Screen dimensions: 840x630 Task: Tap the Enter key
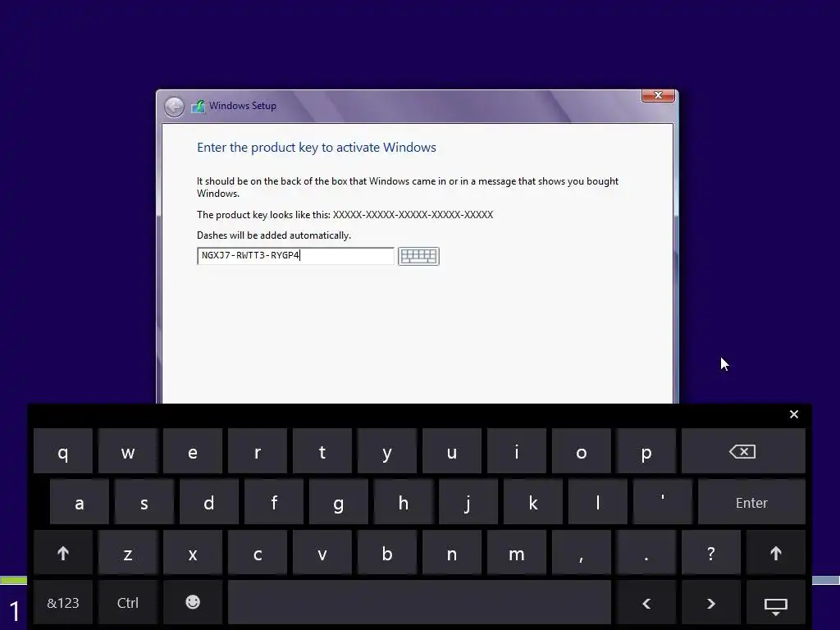point(751,503)
